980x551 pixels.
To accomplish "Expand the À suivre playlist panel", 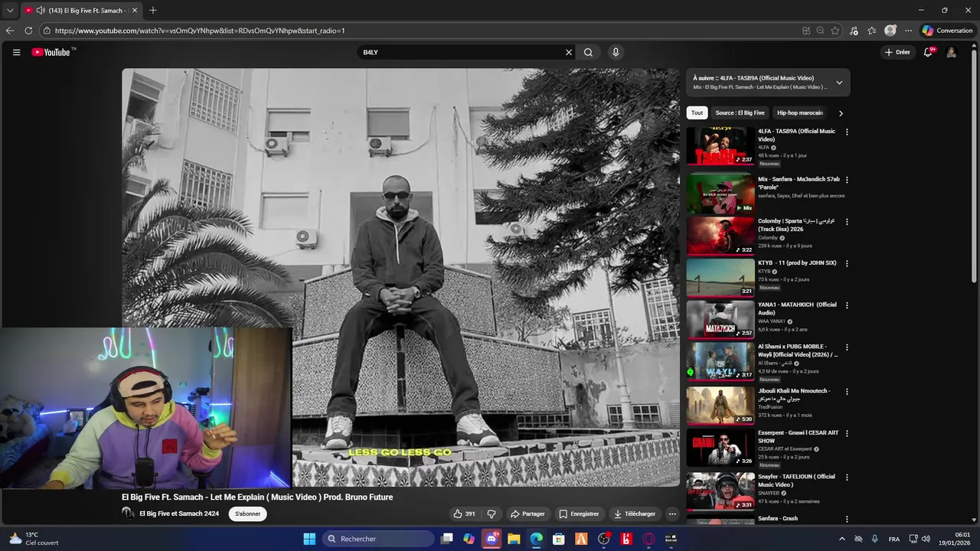I will [x=839, y=83].
